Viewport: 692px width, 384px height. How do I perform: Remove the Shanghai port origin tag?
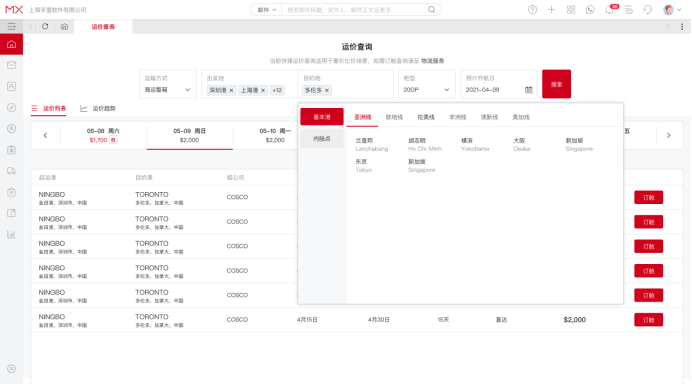pos(263,90)
